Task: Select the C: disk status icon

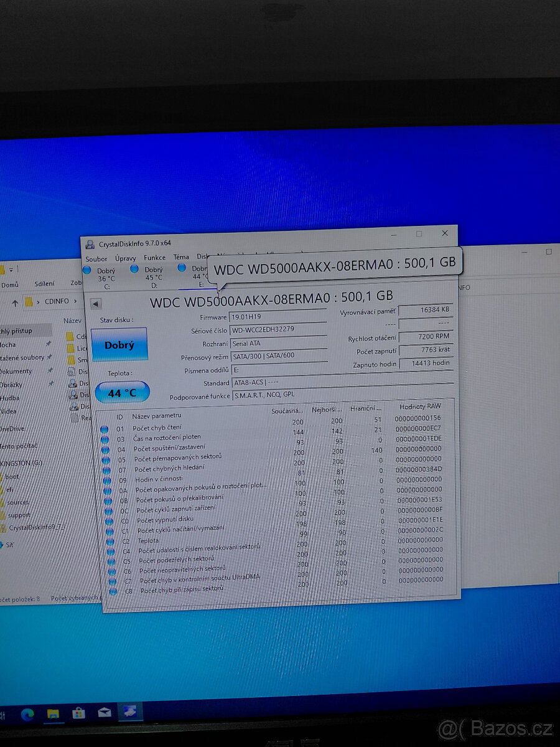Action: (86, 270)
